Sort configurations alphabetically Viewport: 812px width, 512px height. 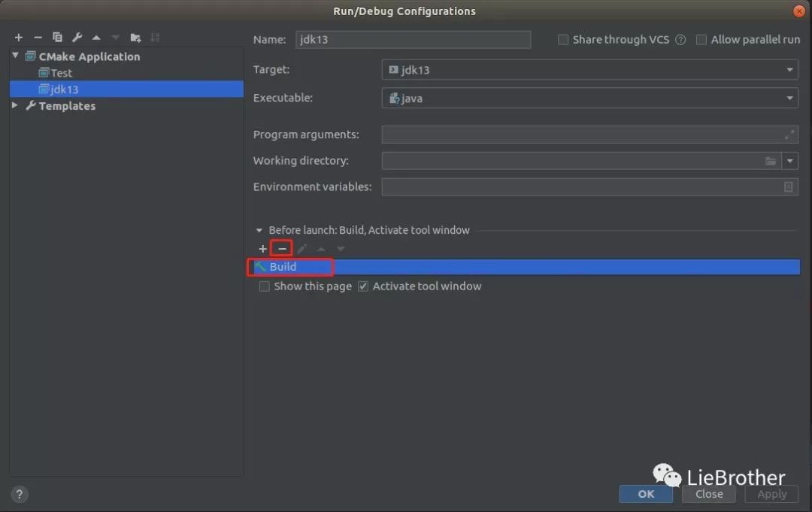[x=155, y=38]
